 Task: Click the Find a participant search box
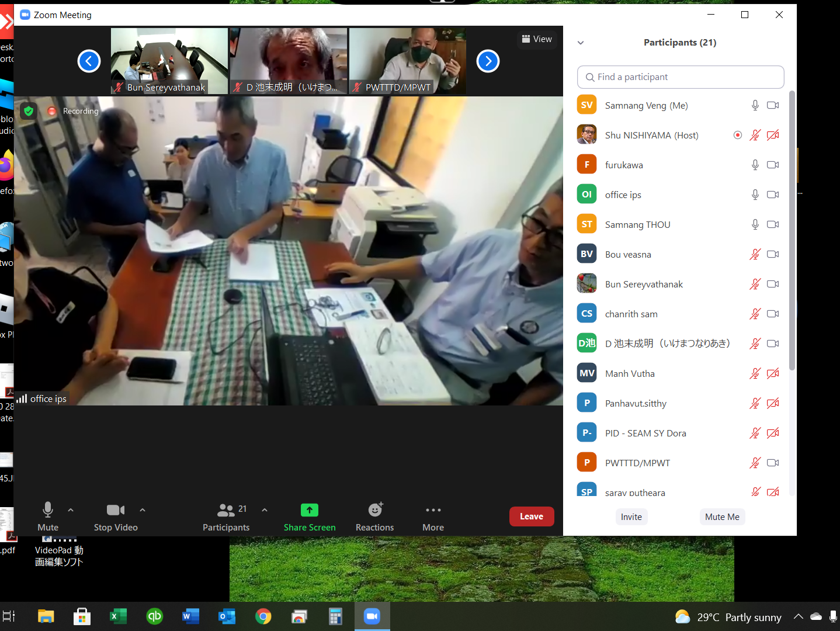(x=681, y=77)
